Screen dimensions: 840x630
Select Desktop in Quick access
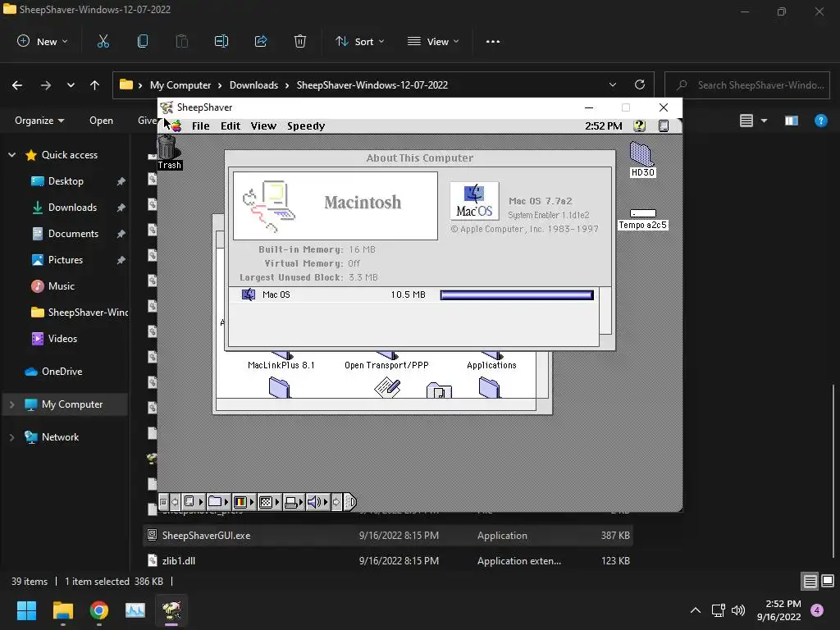pos(66,181)
